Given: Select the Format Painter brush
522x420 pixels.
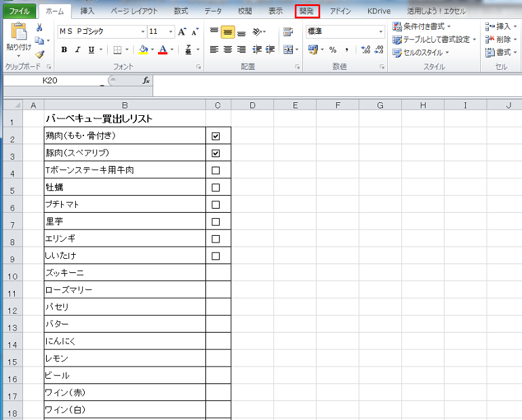Looking at the screenshot, I should 39,54.
